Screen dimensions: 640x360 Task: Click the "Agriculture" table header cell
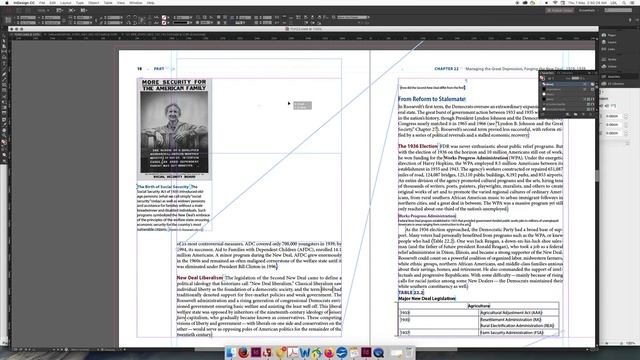479,306
